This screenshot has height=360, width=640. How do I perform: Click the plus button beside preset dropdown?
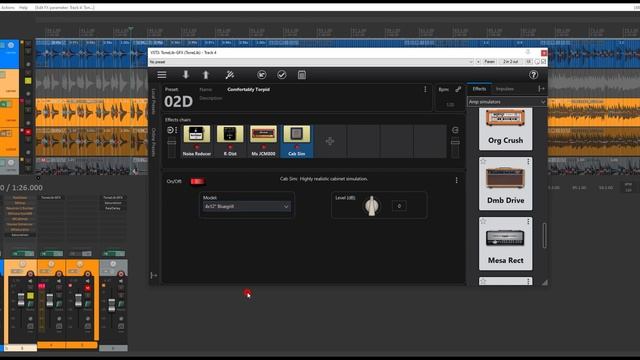coord(478,62)
